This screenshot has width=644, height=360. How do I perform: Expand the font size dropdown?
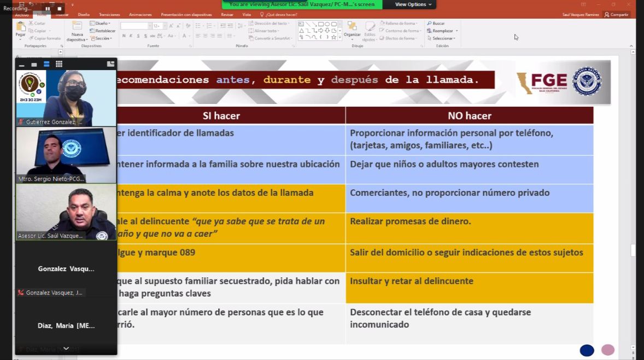tap(163, 26)
